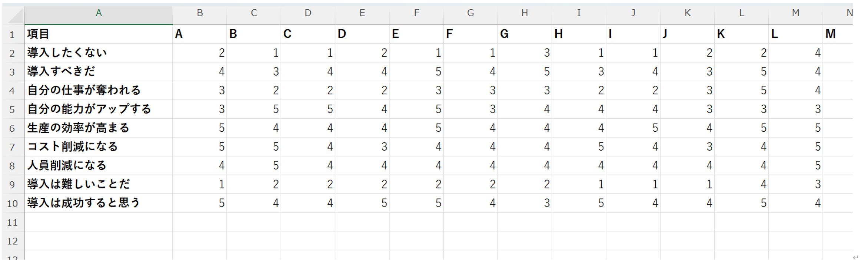
Task: Click the cell labeled 導入したくない
Action: (67, 53)
